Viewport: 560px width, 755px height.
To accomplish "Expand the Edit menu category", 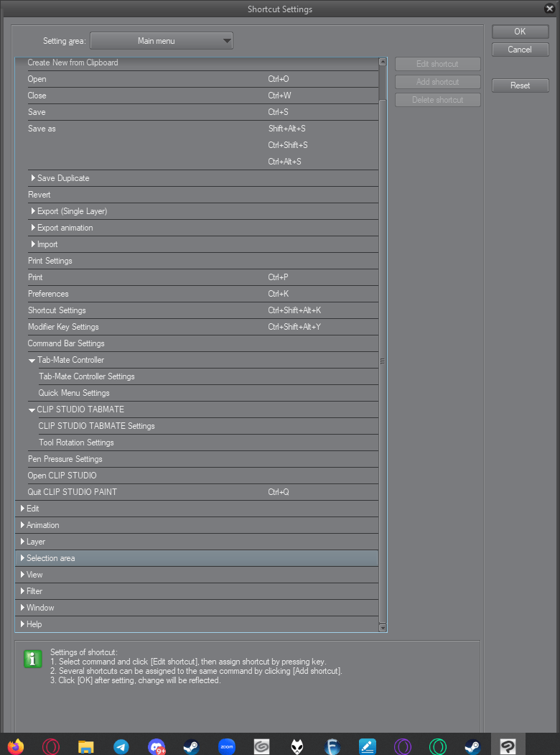I will coord(22,509).
